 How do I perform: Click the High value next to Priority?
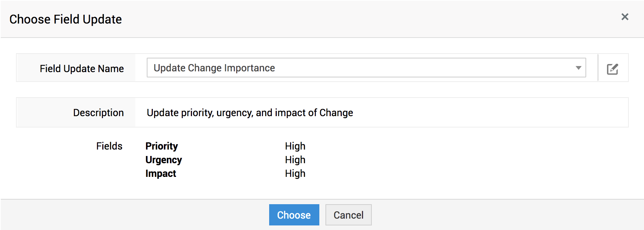[295, 146]
